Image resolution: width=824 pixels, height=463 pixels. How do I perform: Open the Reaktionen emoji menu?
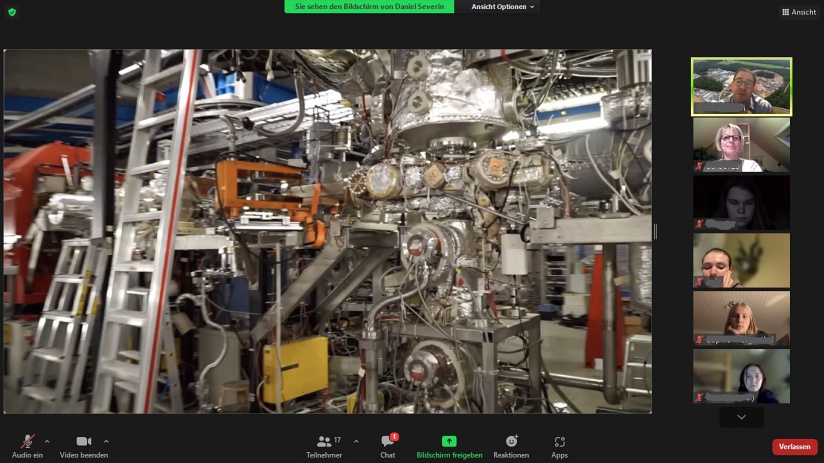click(511, 442)
